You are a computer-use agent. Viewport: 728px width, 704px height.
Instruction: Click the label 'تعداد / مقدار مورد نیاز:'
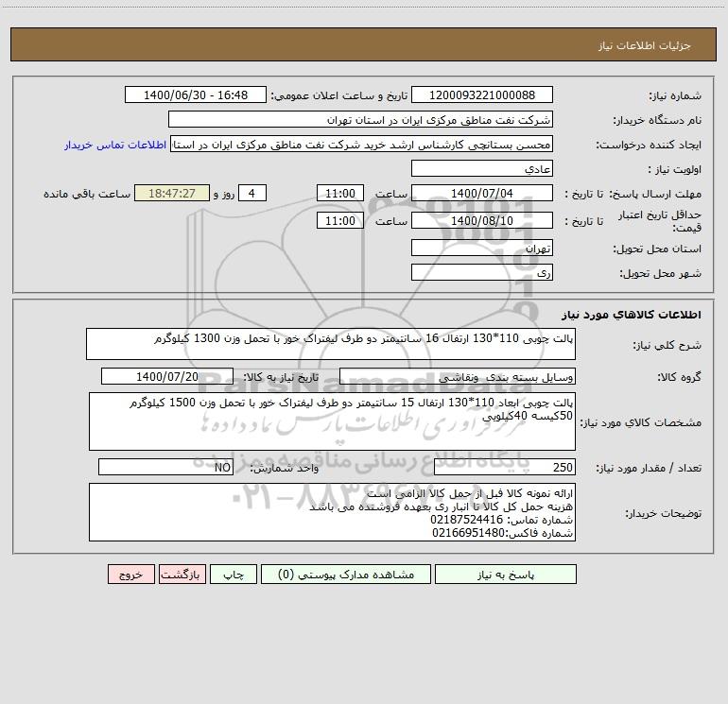(649, 469)
